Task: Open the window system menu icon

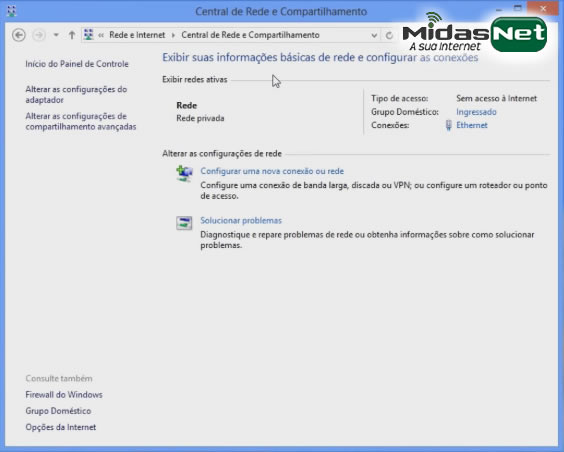Action: (11, 11)
